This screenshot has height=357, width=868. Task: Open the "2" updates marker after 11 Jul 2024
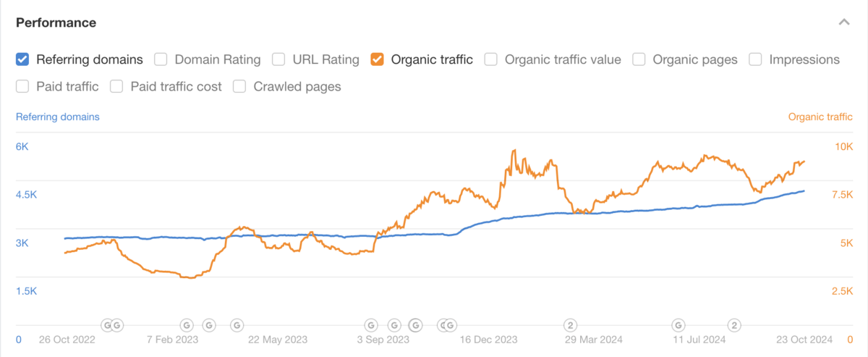(x=735, y=325)
